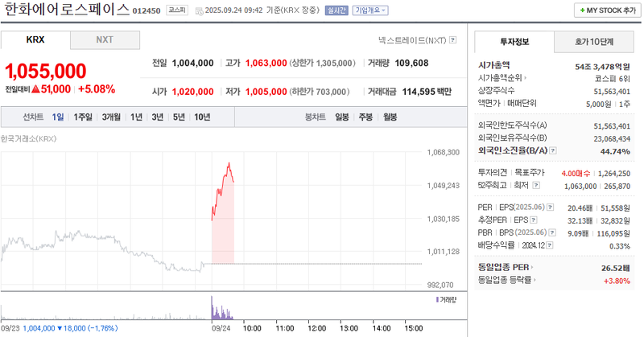
Task: Click help icon beside PBR BPS(2025.06)
Action: click(552, 232)
